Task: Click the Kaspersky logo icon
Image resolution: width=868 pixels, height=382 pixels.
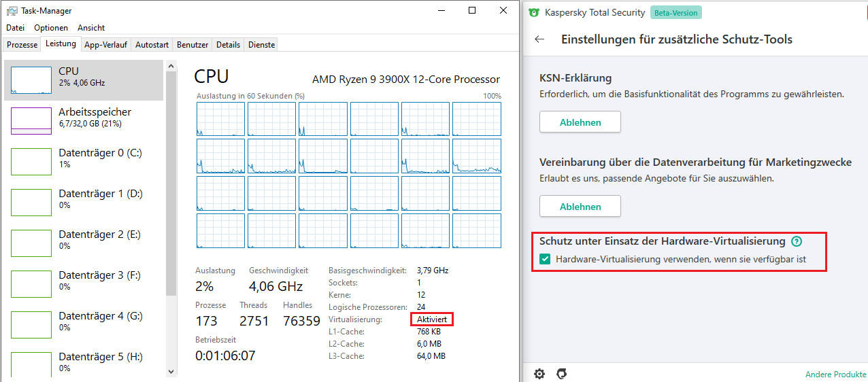Action: tap(534, 12)
